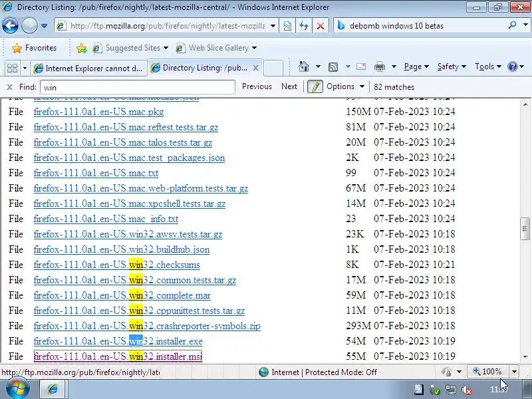Add page to Favorites bar icon
This screenshot has width=532, height=399.
(x=81, y=48)
